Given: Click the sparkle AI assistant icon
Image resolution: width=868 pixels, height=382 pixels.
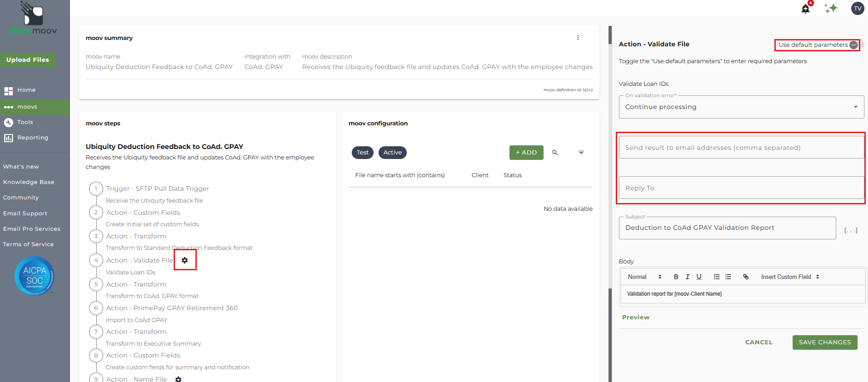Looking at the screenshot, I should (831, 8).
